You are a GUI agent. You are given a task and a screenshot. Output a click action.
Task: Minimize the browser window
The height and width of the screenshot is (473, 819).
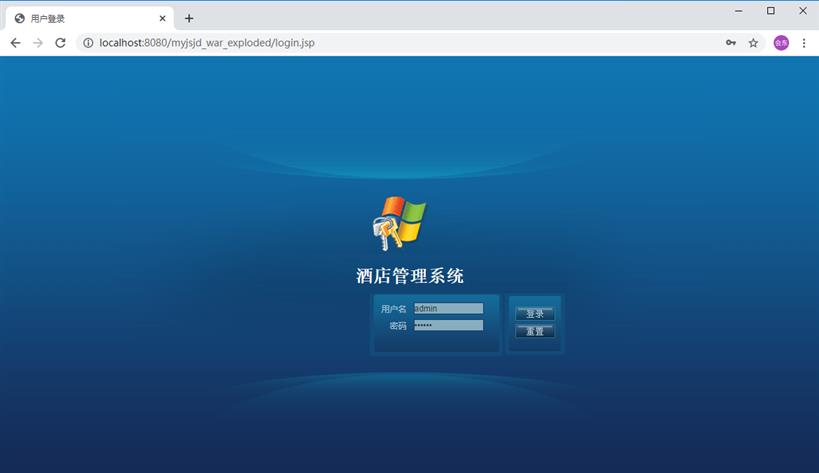pyautogui.click(x=739, y=11)
